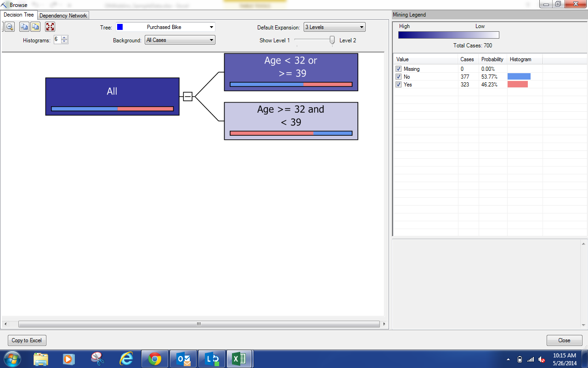This screenshot has height=368, width=588.
Task: Click the pink Yes histogram bar
Action: 517,84
